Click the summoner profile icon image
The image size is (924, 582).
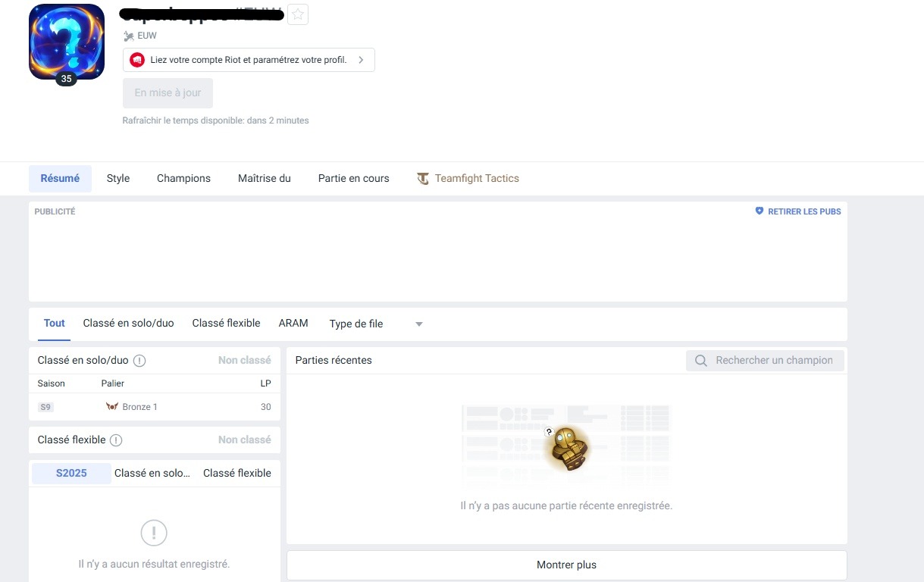pyautogui.click(x=67, y=42)
